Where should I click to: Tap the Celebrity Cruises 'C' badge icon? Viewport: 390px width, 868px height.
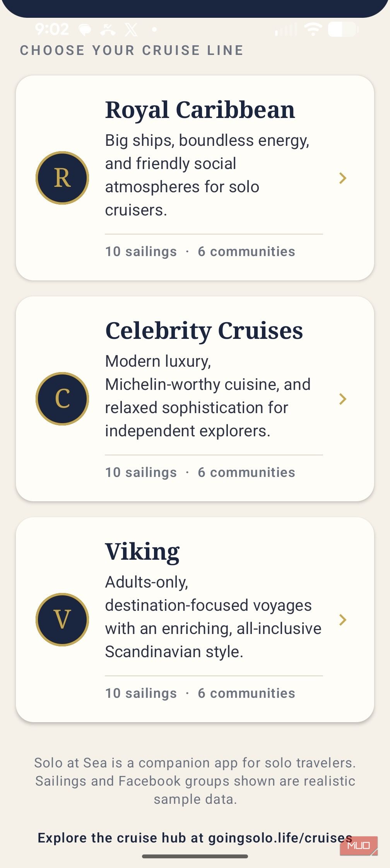[x=62, y=399]
